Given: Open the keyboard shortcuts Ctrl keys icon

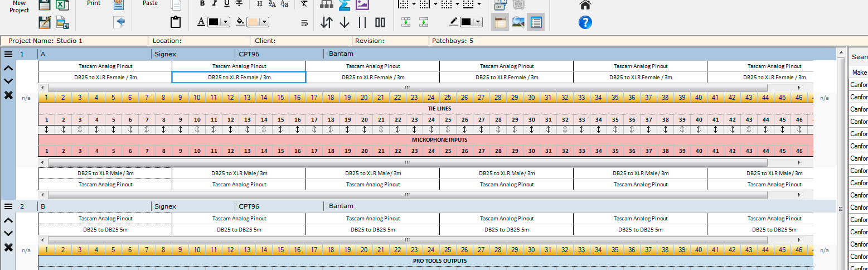Looking at the screenshot, I should click(500, 4).
